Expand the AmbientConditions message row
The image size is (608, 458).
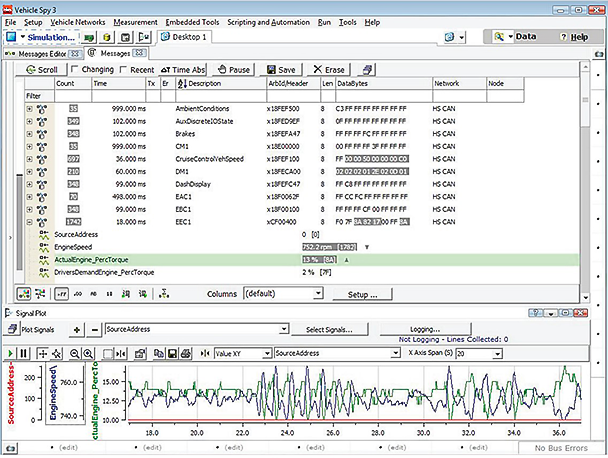coord(29,109)
